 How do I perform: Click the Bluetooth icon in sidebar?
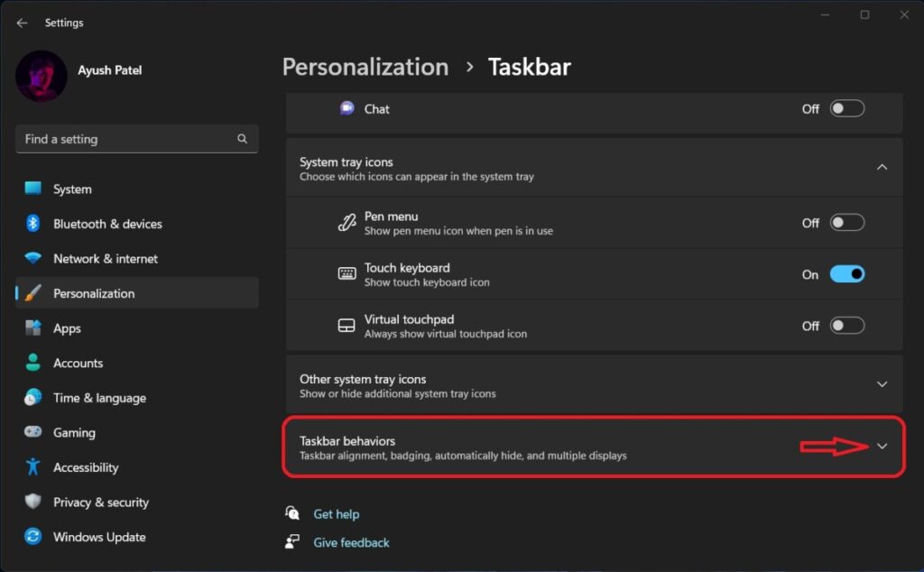tap(33, 223)
